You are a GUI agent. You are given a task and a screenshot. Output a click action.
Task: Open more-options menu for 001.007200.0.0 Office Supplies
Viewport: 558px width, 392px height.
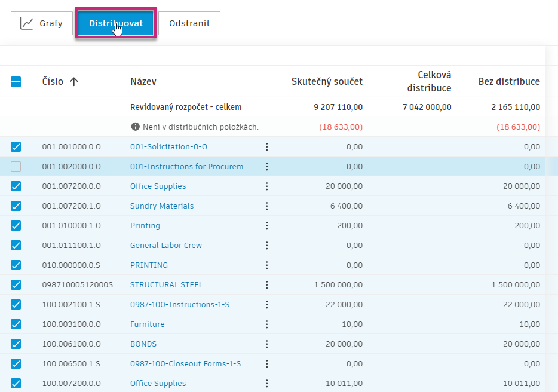point(267,186)
